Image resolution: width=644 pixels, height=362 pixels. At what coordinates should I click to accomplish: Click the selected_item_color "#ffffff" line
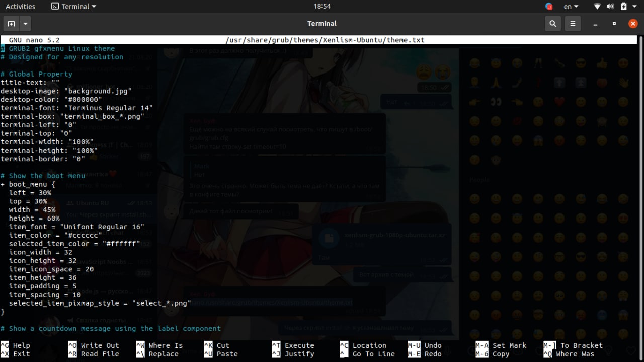(x=75, y=244)
